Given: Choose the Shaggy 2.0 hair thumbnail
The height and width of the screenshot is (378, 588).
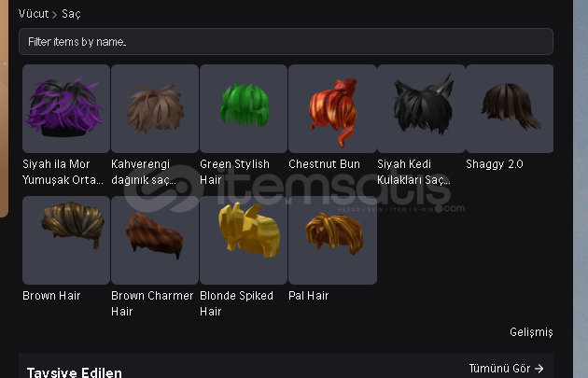Looking at the screenshot, I should click(x=510, y=108).
